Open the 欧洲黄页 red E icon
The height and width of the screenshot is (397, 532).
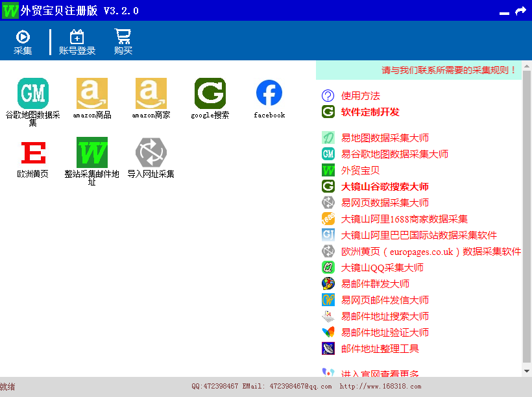pos(33,153)
